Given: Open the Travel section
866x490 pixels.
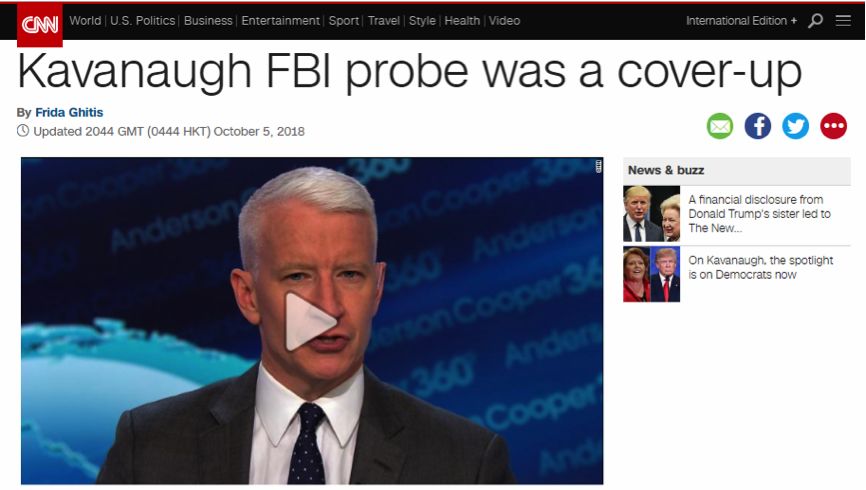Looking at the screenshot, I should click(x=384, y=21).
